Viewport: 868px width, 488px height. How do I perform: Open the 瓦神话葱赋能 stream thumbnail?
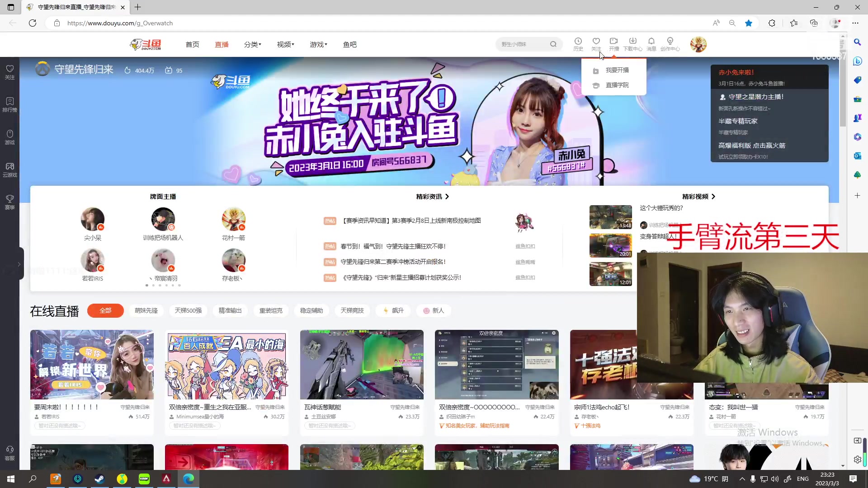[362, 365]
